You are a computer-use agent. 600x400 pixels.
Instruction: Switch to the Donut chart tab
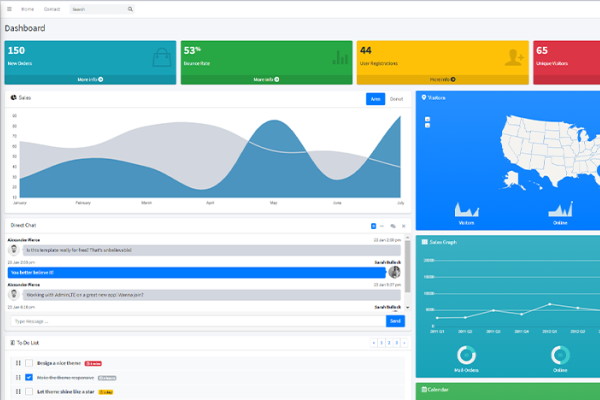[396, 99]
